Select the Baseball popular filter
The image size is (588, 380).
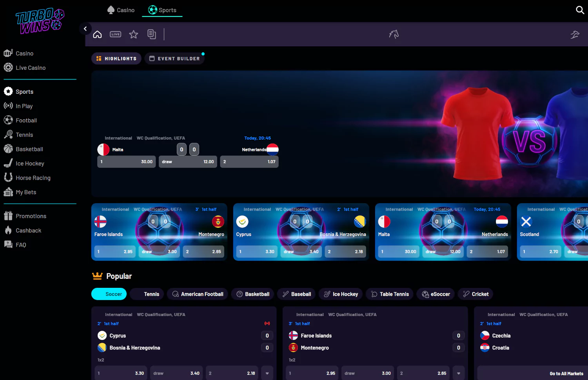point(296,294)
